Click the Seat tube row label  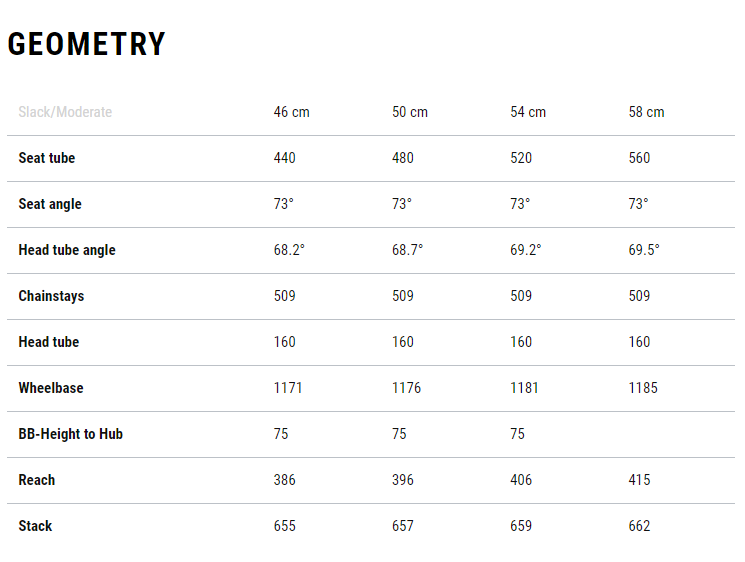click(47, 158)
